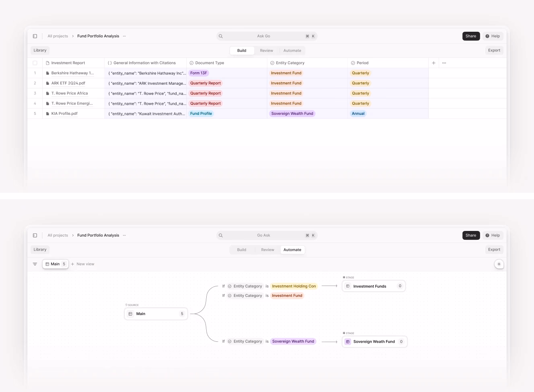Image resolution: width=534 pixels, height=392 pixels.
Task: Toggle sidebar panel icon in bottom window
Action: pyautogui.click(x=35, y=235)
